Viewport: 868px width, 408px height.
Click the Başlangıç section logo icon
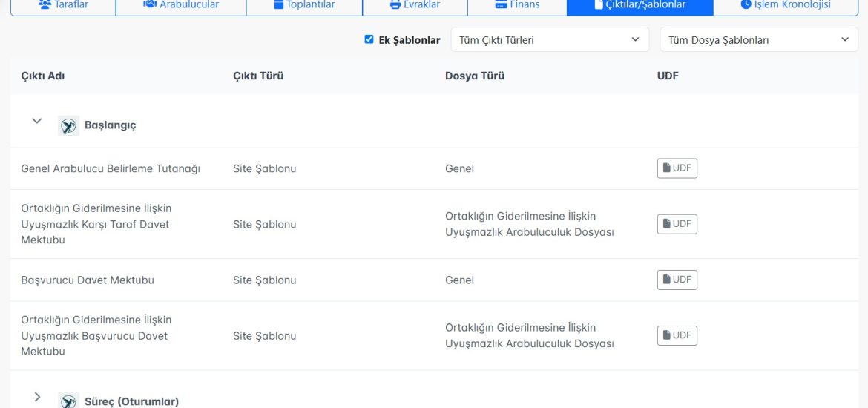(68, 125)
